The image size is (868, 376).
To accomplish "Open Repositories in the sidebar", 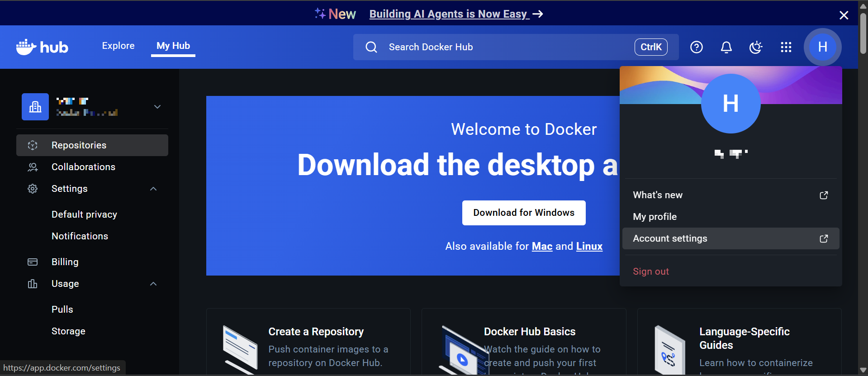I will (x=92, y=145).
